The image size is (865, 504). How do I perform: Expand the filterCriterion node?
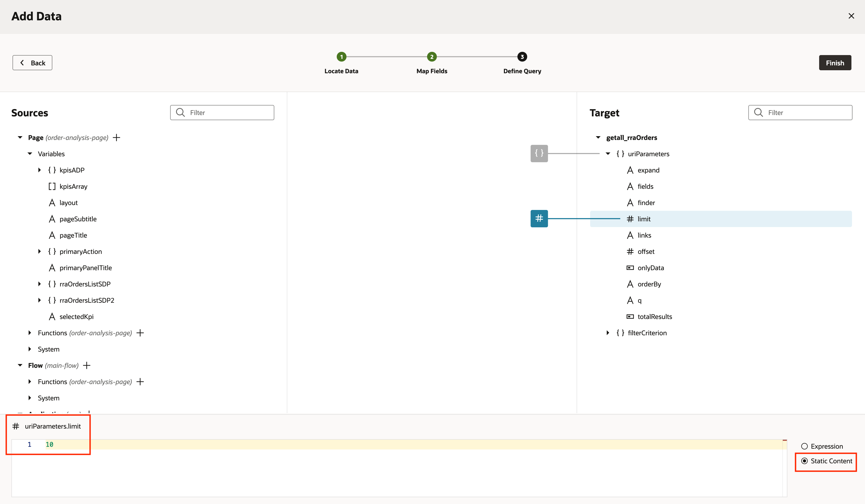pos(608,333)
